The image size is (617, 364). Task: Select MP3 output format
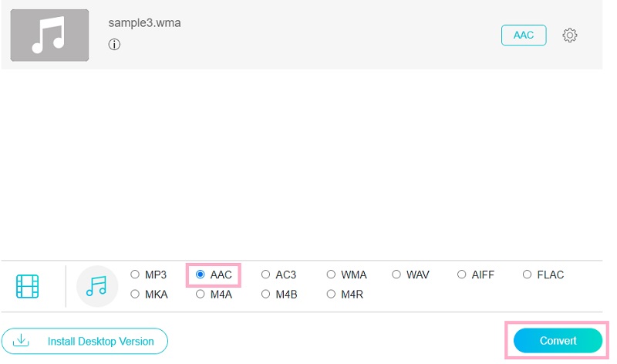[x=135, y=275]
